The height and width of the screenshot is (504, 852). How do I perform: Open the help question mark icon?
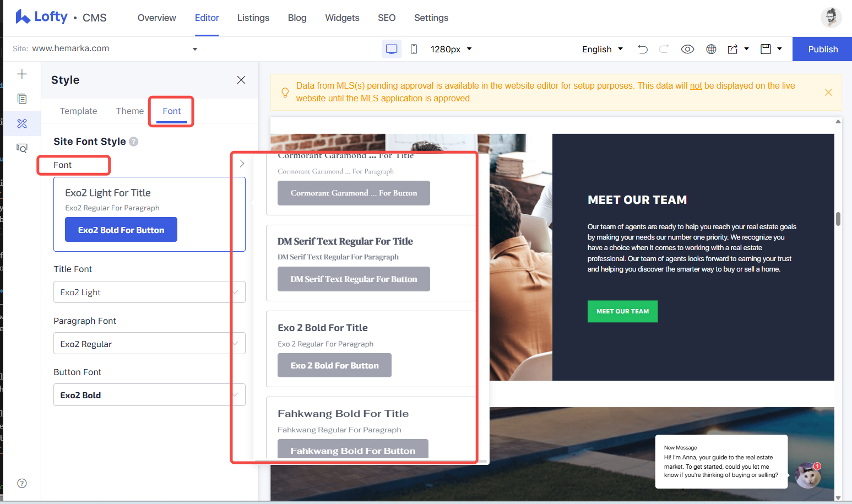(22, 483)
